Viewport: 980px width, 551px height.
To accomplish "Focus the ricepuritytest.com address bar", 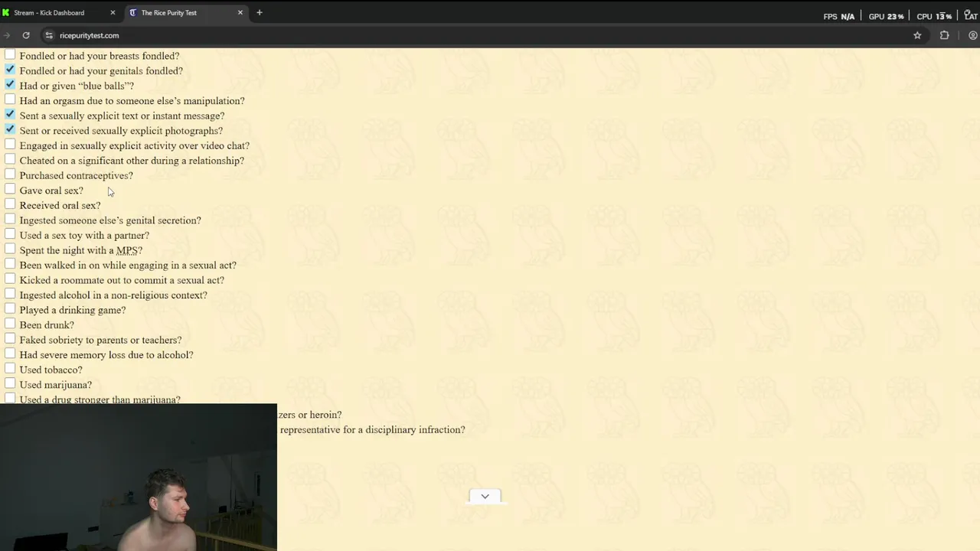I will coord(90,35).
